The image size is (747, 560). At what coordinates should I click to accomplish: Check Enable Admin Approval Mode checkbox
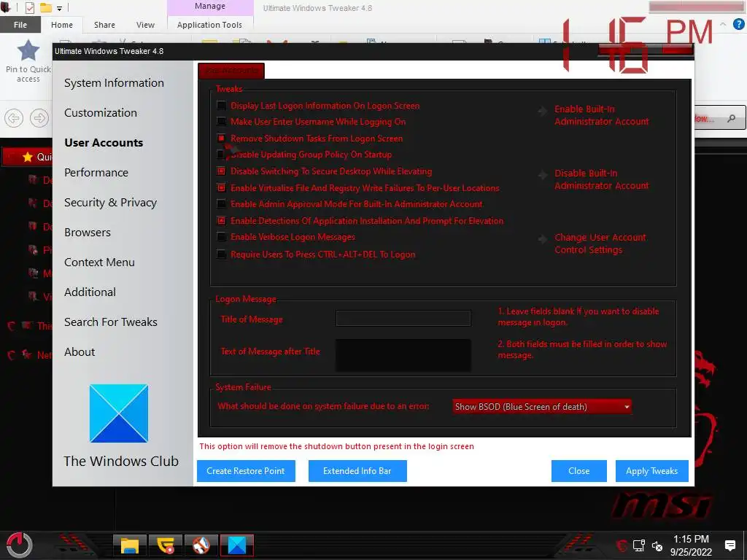[221, 204]
